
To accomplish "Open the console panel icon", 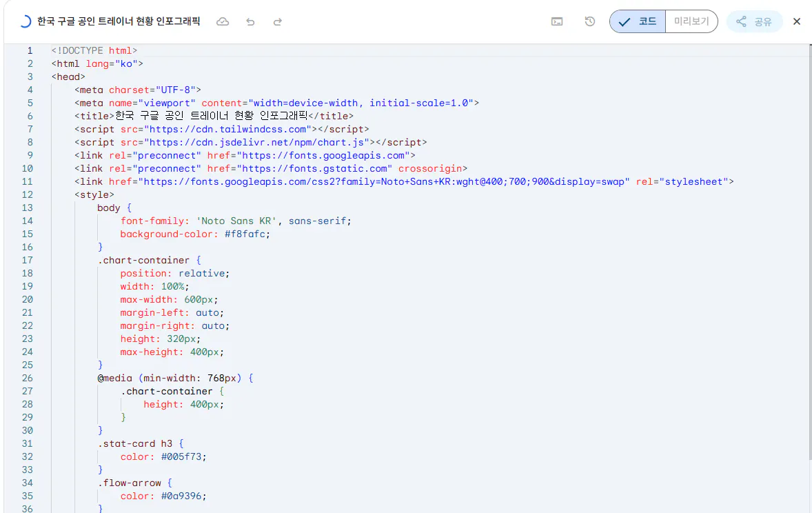I will pyautogui.click(x=557, y=22).
